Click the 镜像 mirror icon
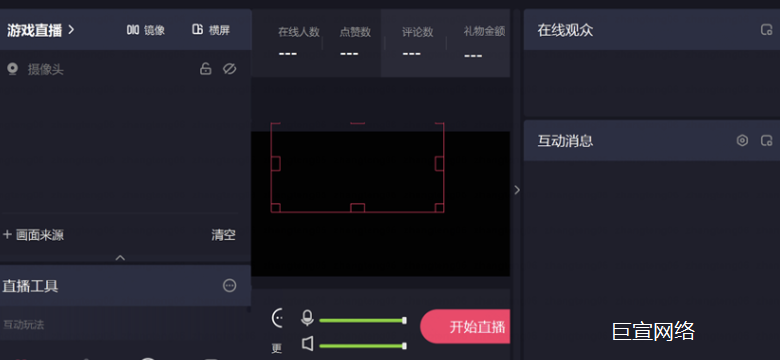Image resolution: width=780 pixels, height=360 pixels. (133, 30)
